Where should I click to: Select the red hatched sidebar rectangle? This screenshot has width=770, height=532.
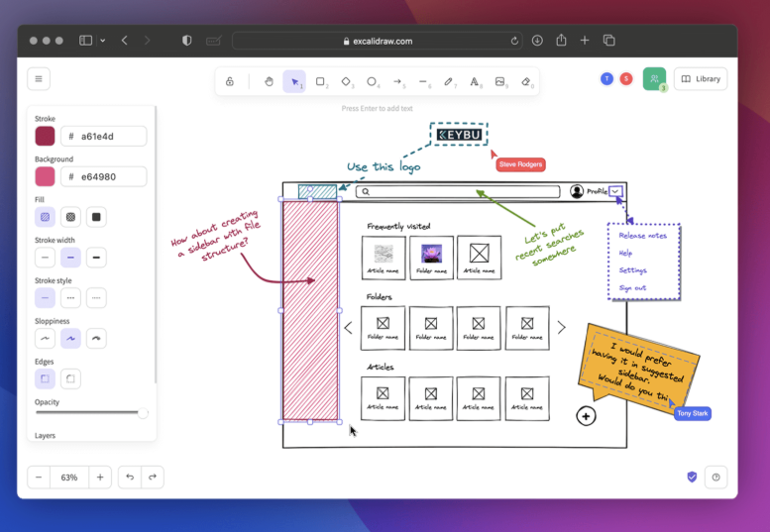310,311
